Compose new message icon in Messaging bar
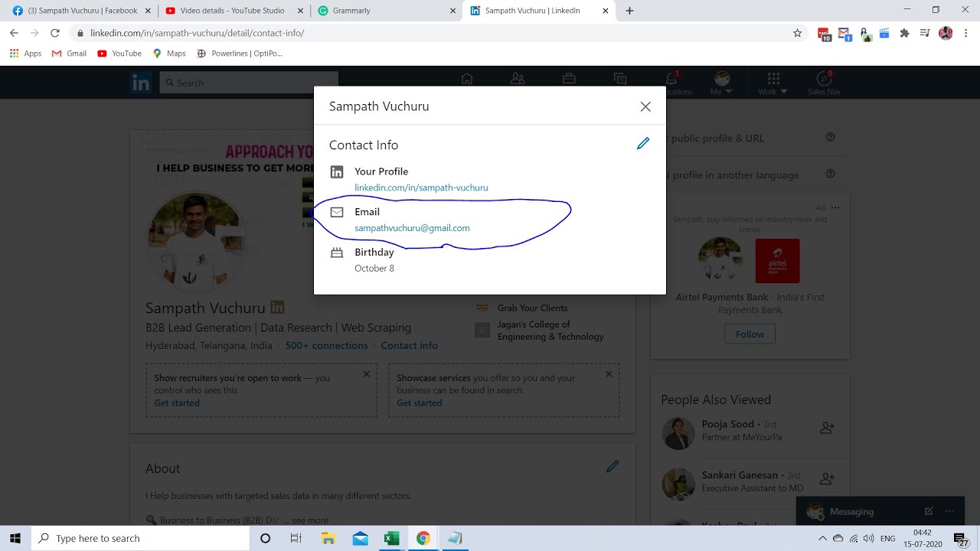This screenshot has height=551, width=980. [x=929, y=511]
